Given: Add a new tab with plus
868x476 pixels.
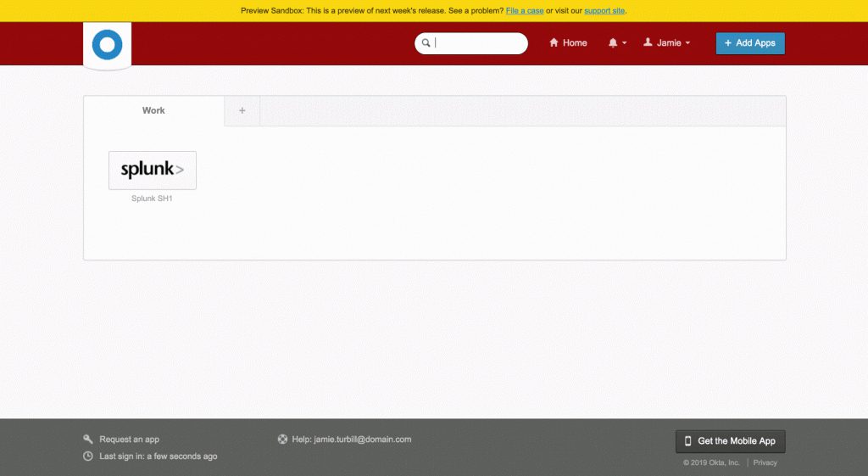Looking at the screenshot, I should click(242, 111).
